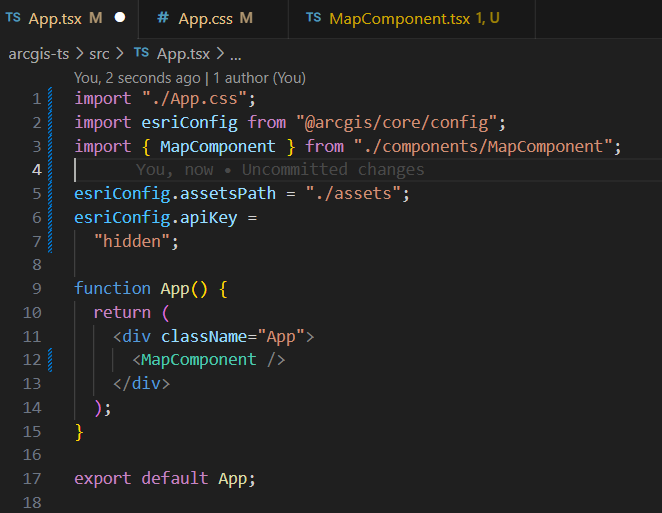Click the chevron after App.tsx breadcrumb
662x513 pixels.
coord(220,54)
